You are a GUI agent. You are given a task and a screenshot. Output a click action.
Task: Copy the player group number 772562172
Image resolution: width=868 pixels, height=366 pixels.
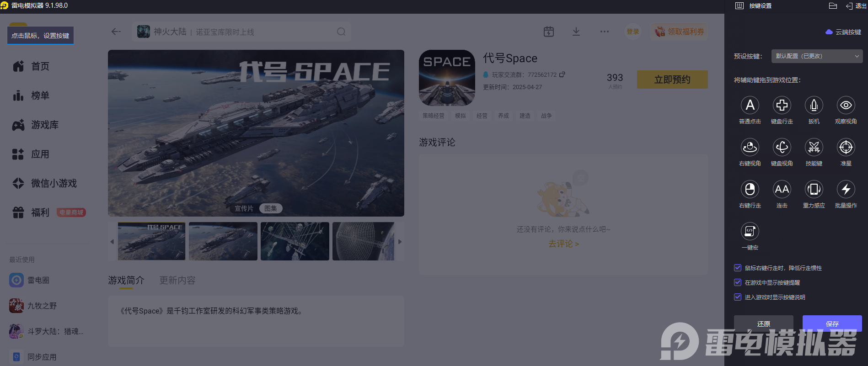click(x=562, y=74)
